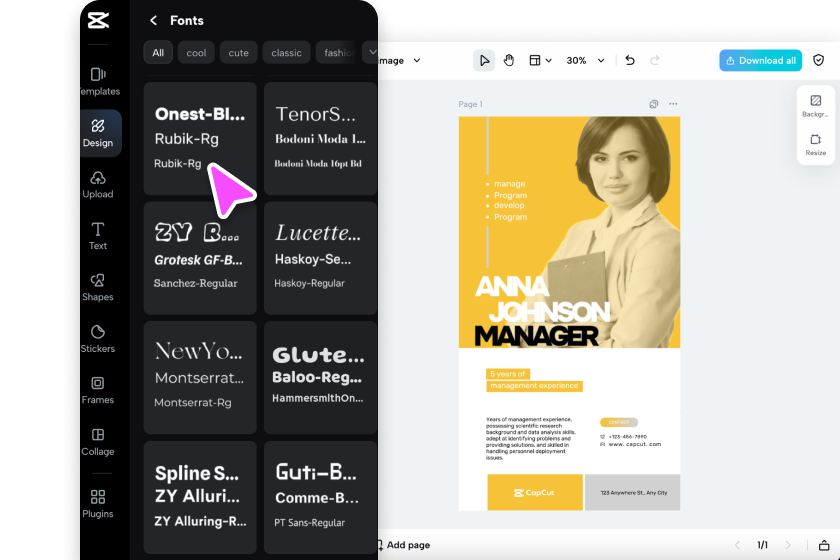Choose the Glute / Baloo / Hammersmith font set
The height and width of the screenshot is (560, 840).
click(x=320, y=377)
